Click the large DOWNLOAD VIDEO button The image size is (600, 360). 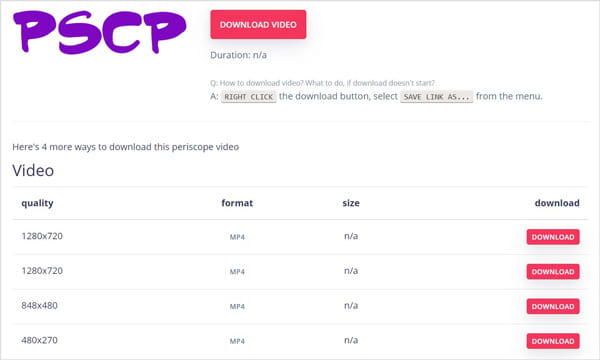pyautogui.click(x=258, y=24)
